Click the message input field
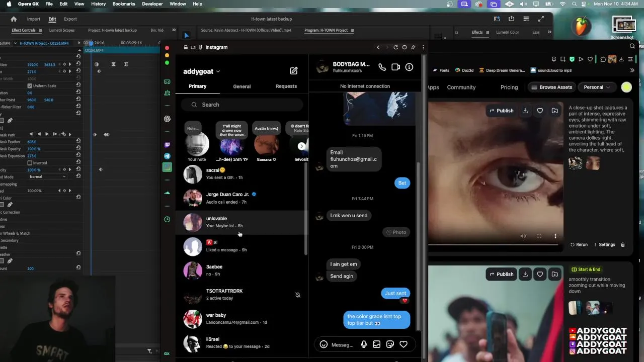Image resolution: width=644 pixels, height=362 pixels. (x=343, y=344)
